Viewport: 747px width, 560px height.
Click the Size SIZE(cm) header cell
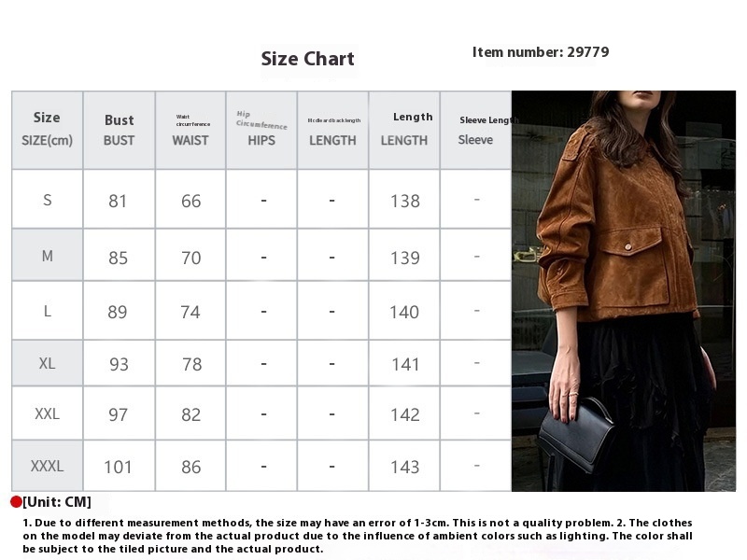pyautogui.click(x=48, y=130)
